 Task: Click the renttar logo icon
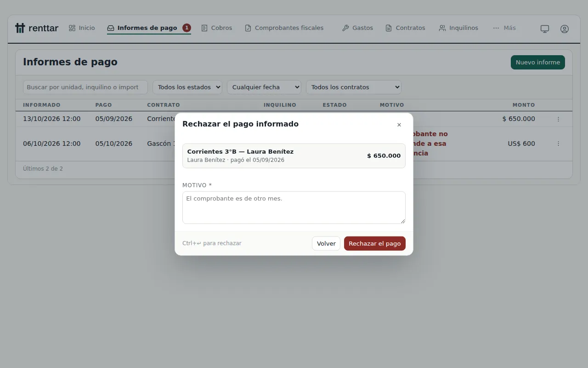(x=20, y=28)
